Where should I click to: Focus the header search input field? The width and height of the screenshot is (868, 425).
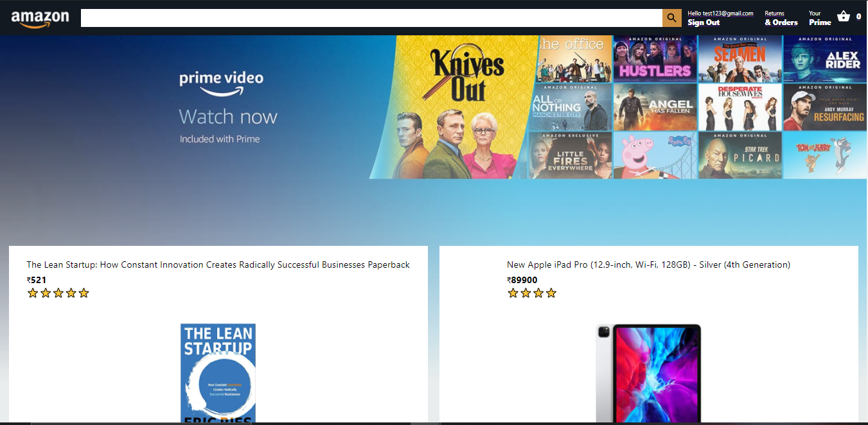[372, 18]
